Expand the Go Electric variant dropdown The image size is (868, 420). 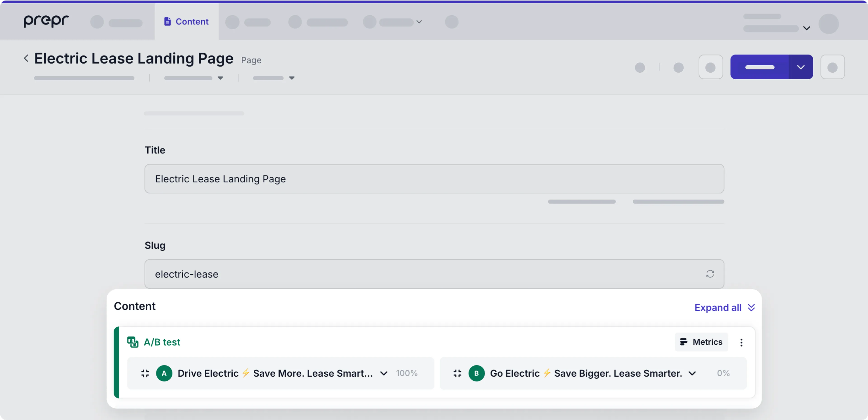(692, 373)
